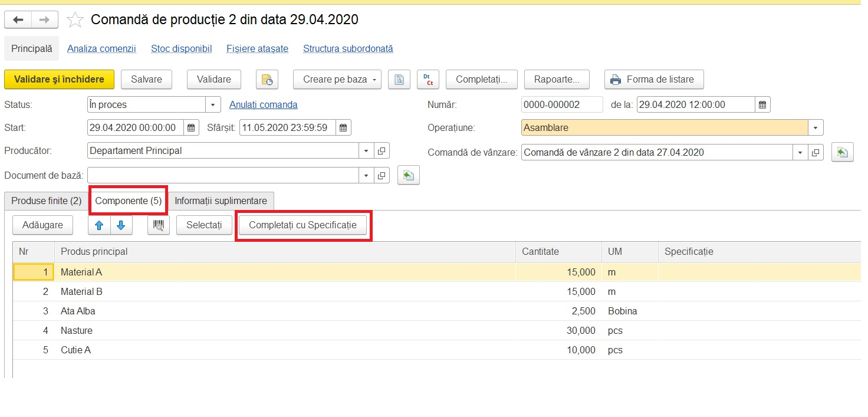
Task: Switch to the Produse finite (2) tab
Action: click(47, 201)
